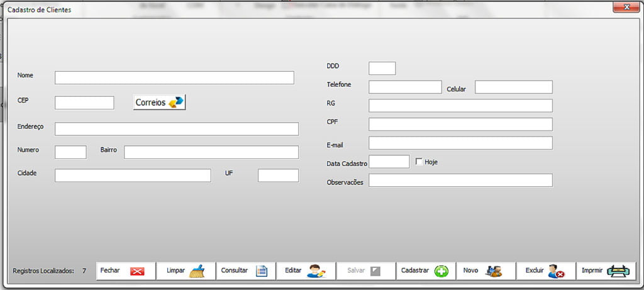The width and height of the screenshot is (644, 290).
Task: Click into the Celular field
Action: tap(514, 87)
